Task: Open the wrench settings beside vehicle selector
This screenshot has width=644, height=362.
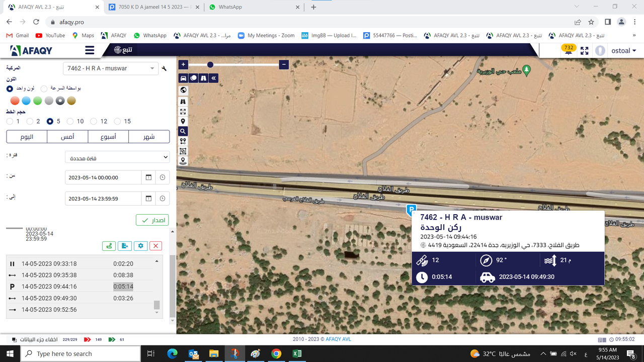Action: tap(164, 68)
